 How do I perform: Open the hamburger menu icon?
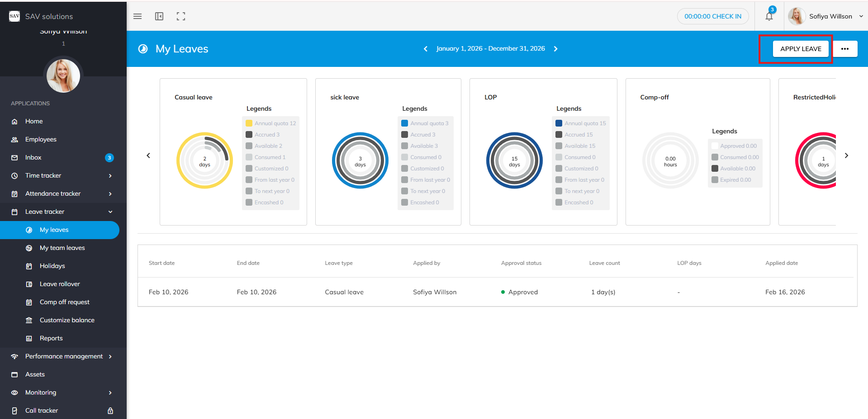(138, 16)
